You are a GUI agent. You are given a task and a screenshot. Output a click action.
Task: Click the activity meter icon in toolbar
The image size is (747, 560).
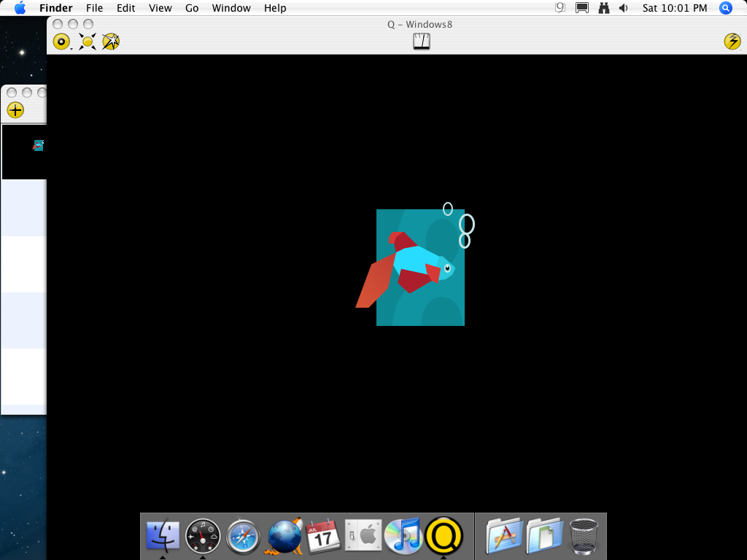pyautogui.click(x=421, y=42)
